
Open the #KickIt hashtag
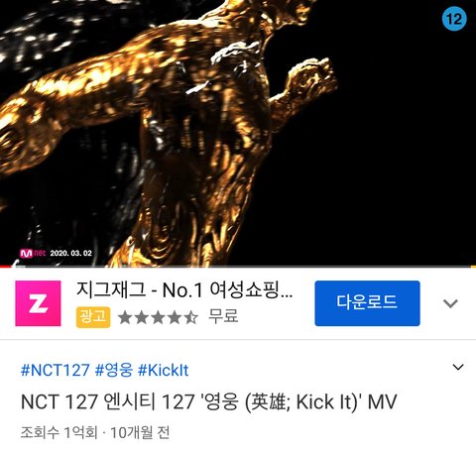pyautogui.click(x=163, y=370)
